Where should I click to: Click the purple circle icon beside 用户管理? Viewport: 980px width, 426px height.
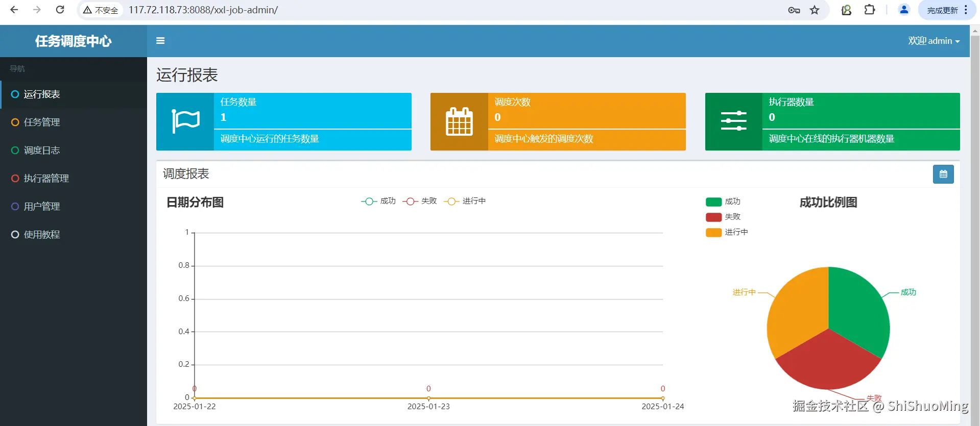click(15, 207)
